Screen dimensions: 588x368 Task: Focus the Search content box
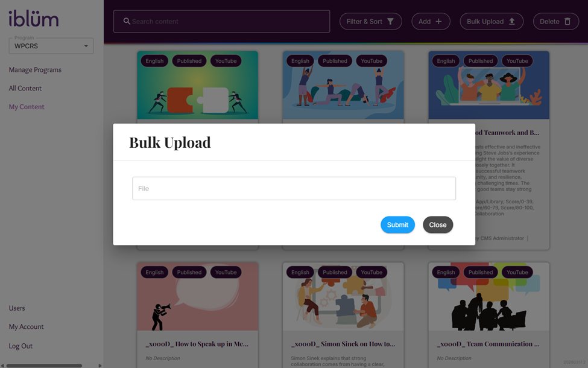[x=221, y=21]
